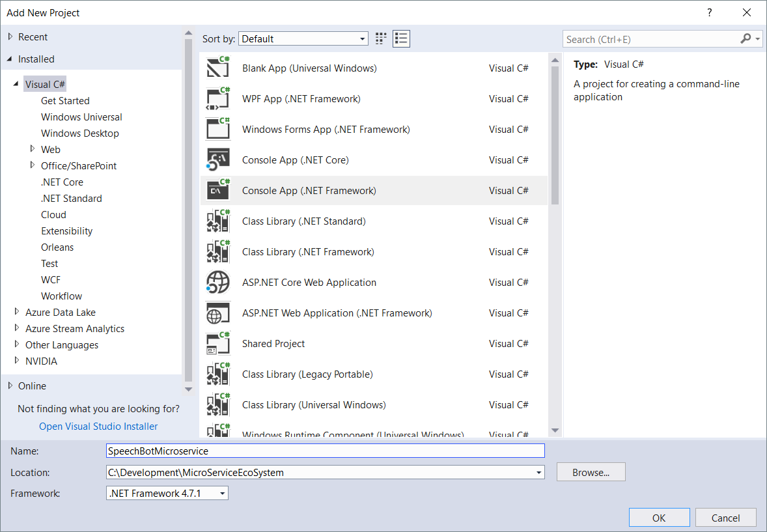Select Extensibility category
Image resolution: width=767 pixels, height=532 pixels.
pos(66,231)
